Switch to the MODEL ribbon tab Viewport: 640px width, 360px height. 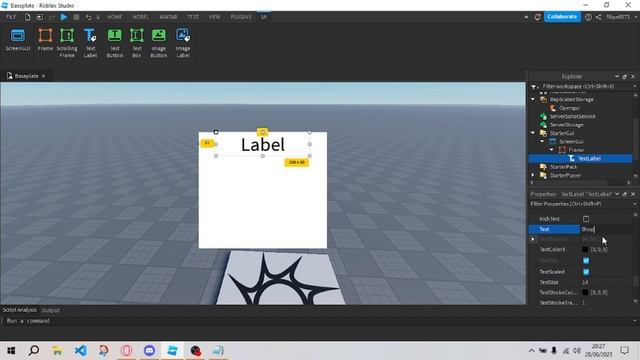[x=140, y=17]
